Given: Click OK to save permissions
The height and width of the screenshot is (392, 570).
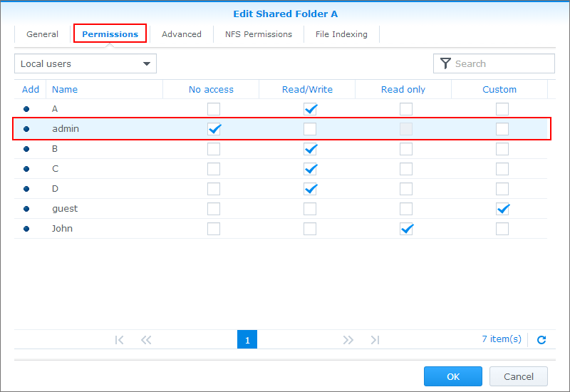Looking at the screenshot, I should coord(453,376).
